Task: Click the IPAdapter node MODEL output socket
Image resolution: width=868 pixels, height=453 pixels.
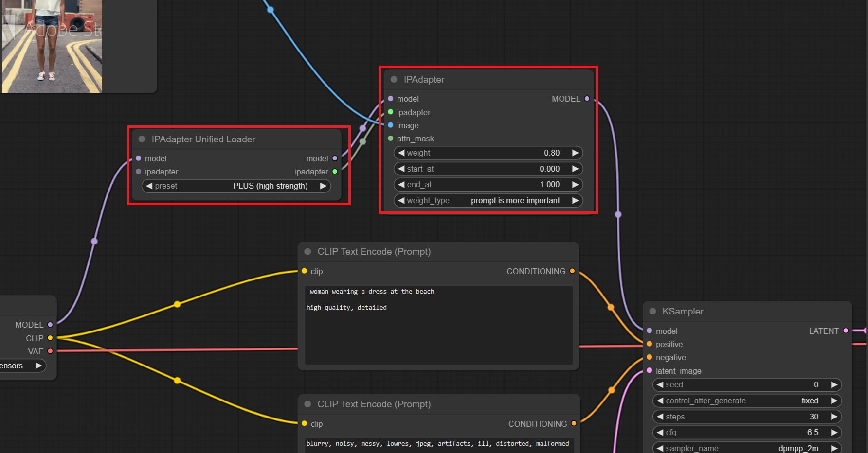Action: click(x=587, y=99)
